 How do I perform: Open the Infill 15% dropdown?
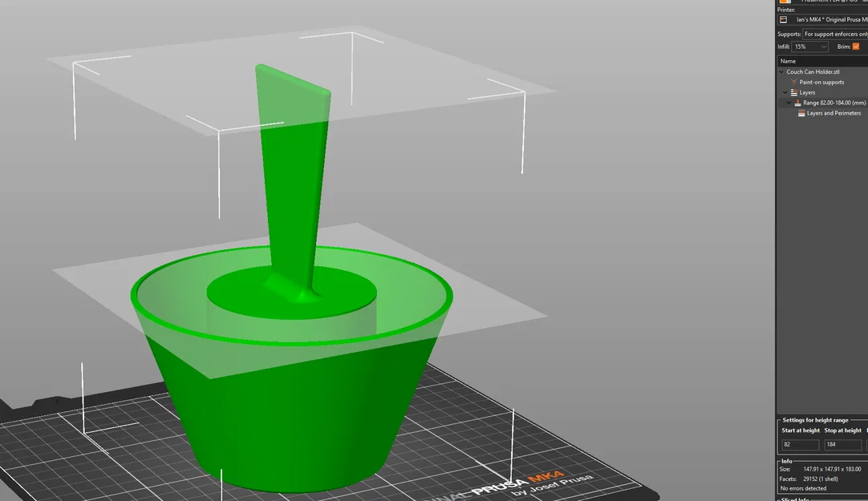click(810, 46)
